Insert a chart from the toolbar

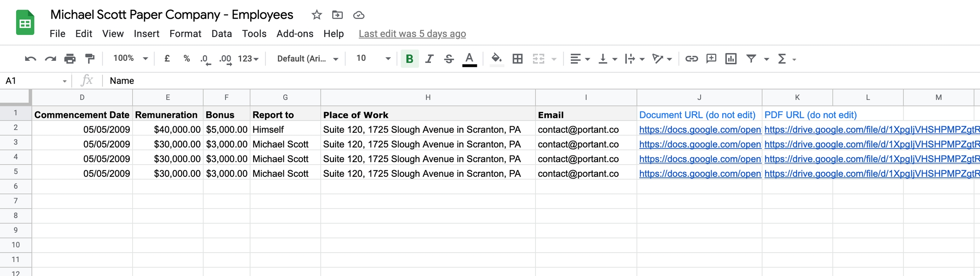[x=731, y=59]
